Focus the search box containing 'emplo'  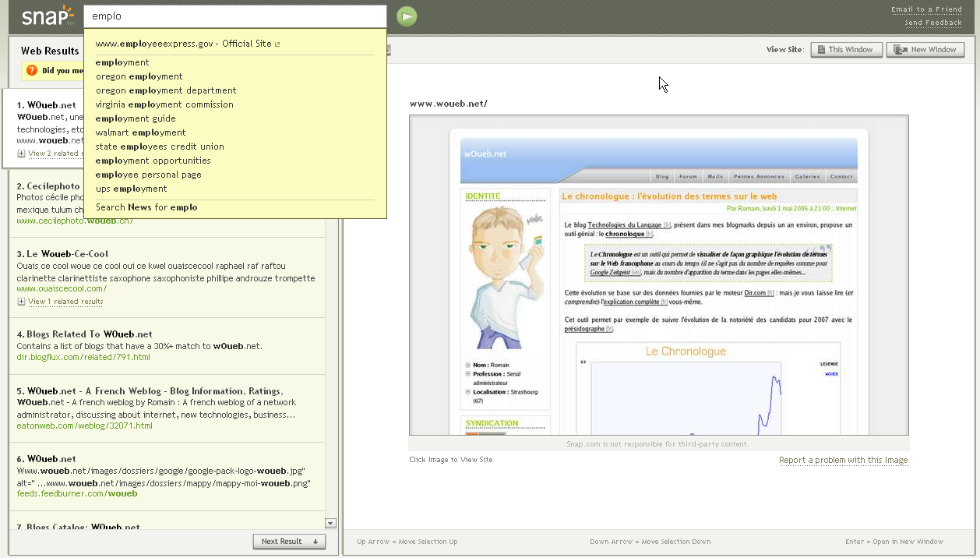[x=234, y=16]
